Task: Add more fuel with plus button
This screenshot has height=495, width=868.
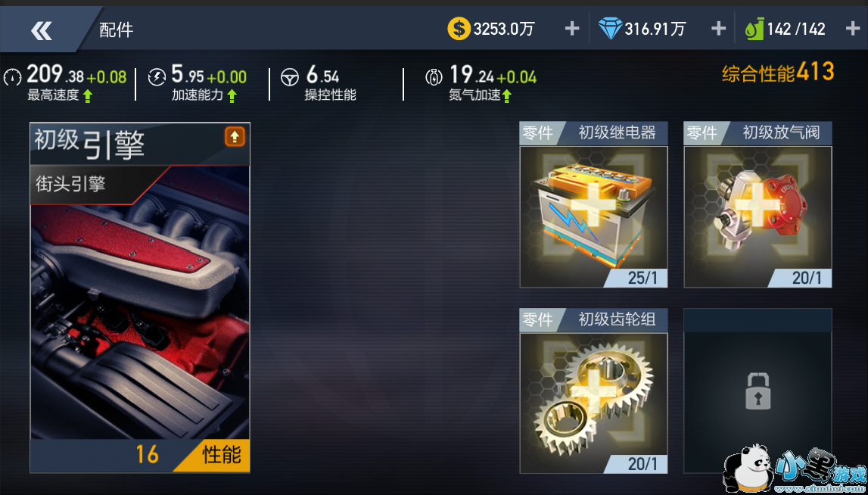Action: pos(853,29)
